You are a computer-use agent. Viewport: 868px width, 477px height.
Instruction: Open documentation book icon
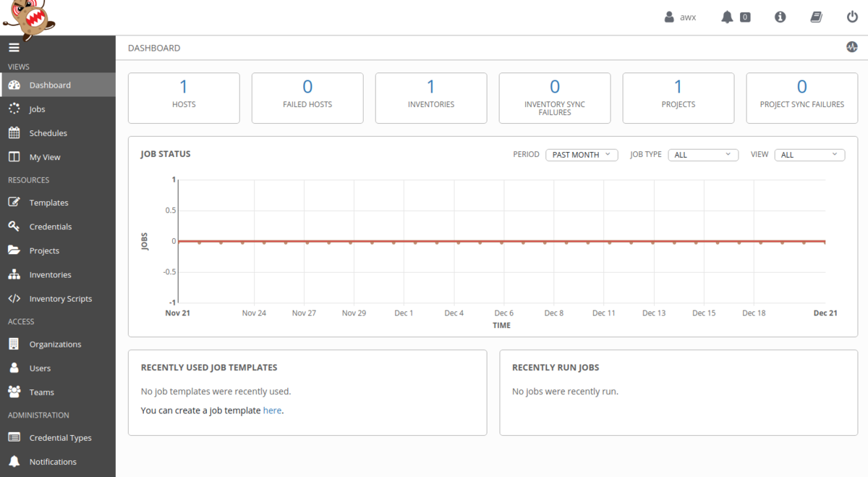click(816, 17)
